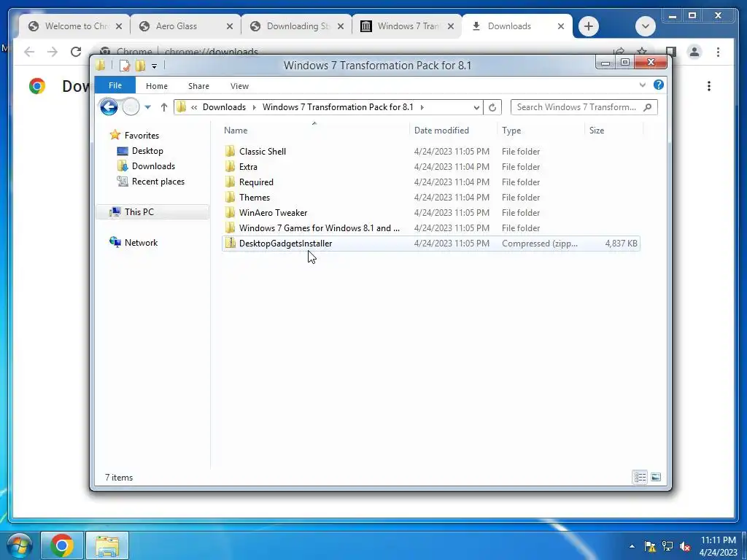Open Chrome tab search dropdown button
The width and height of the screenshot is (747, 560).
[646, 26]
